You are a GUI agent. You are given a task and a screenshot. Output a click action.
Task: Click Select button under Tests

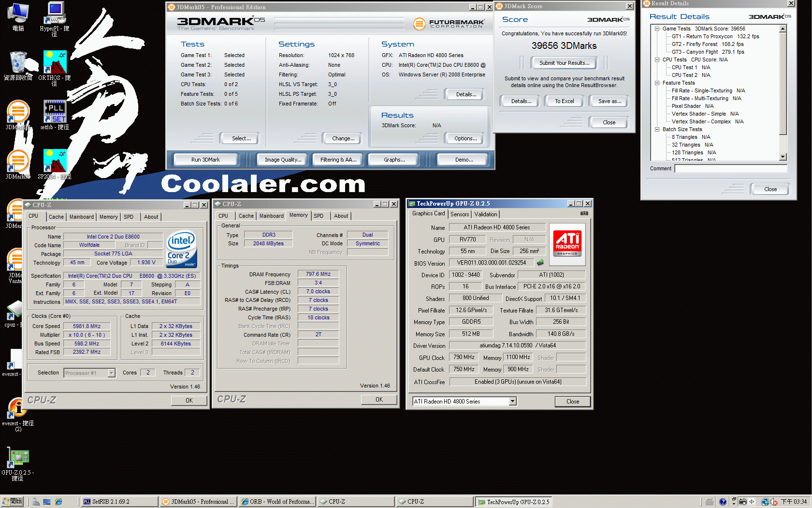point(241,138)
